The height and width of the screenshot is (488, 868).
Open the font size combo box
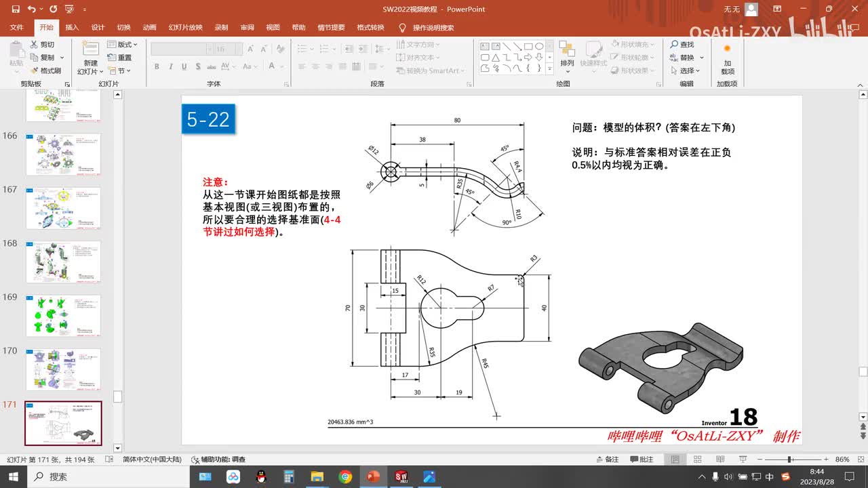click(x=229, y=49)
